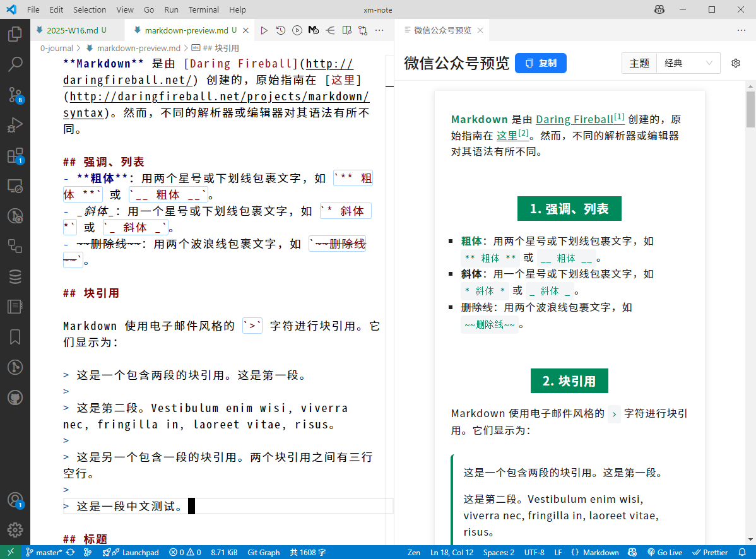Image resolution: width=756 pixels, height=559 pixels.
Task: Click the preview panel vertical scrollbar thumb
Action: 750,109
